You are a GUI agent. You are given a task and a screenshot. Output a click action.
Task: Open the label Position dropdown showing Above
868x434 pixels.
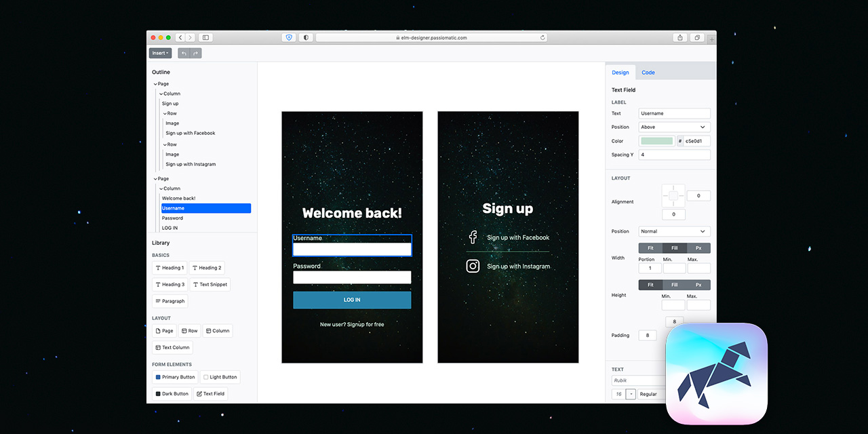click(675, 127)
